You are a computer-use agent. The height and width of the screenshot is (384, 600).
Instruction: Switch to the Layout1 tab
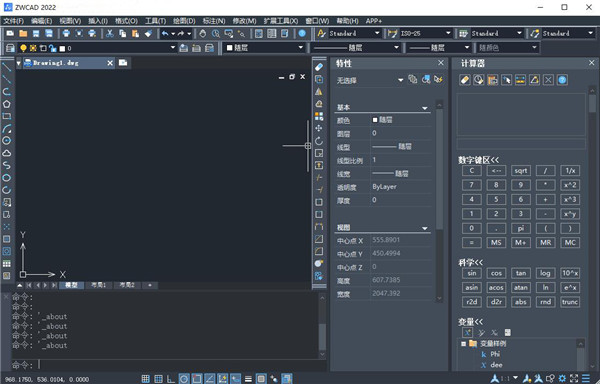point(98,285)
